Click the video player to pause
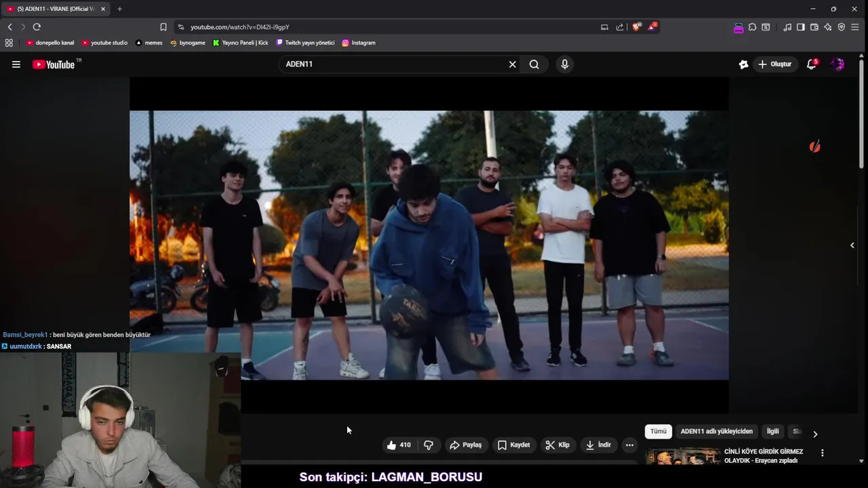 click(429, 245)
